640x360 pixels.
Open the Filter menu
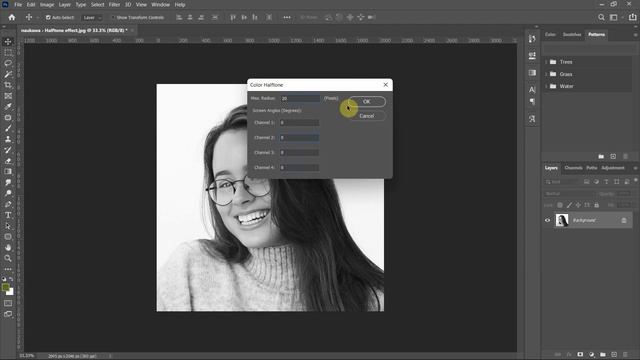coord(114,4)
